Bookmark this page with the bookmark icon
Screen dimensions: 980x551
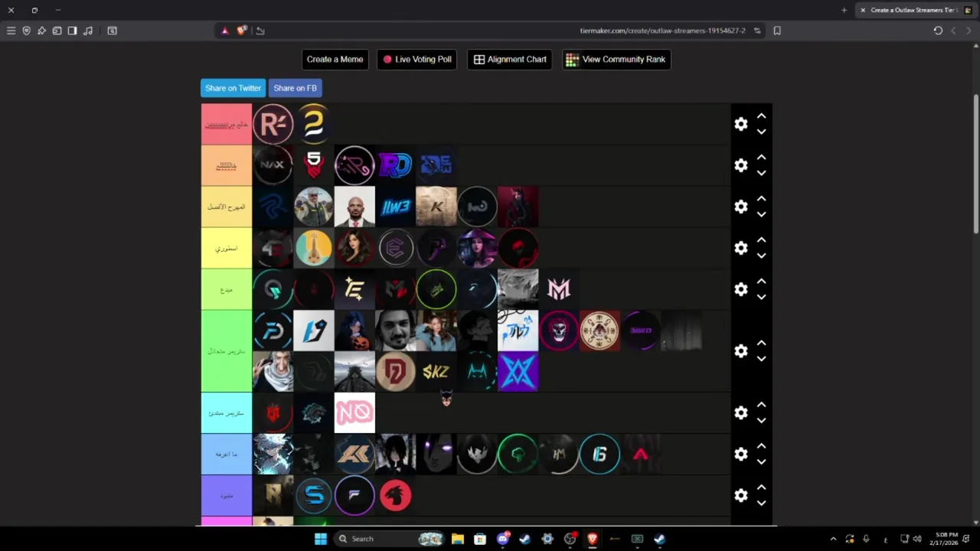(x=777, y=31)
